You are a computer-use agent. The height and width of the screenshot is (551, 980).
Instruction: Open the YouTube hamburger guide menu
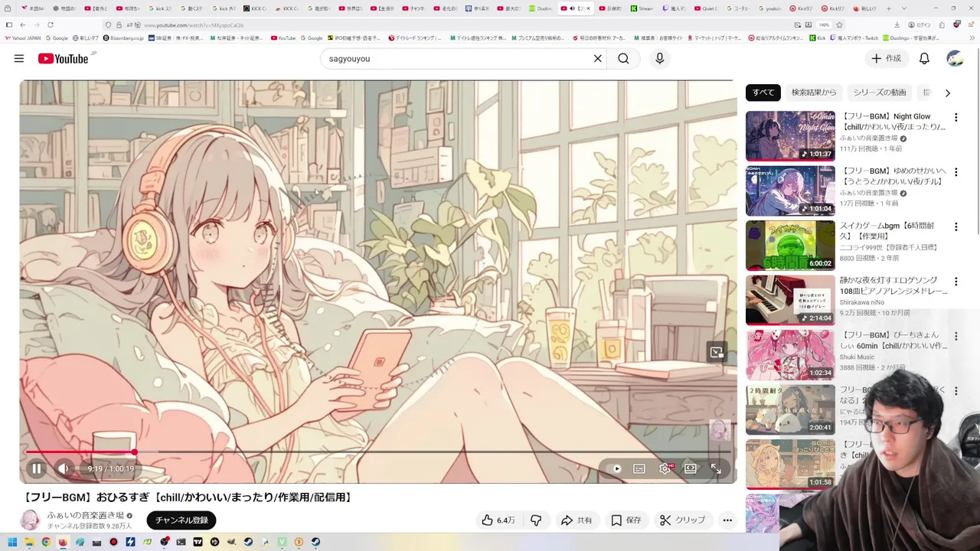19,58
